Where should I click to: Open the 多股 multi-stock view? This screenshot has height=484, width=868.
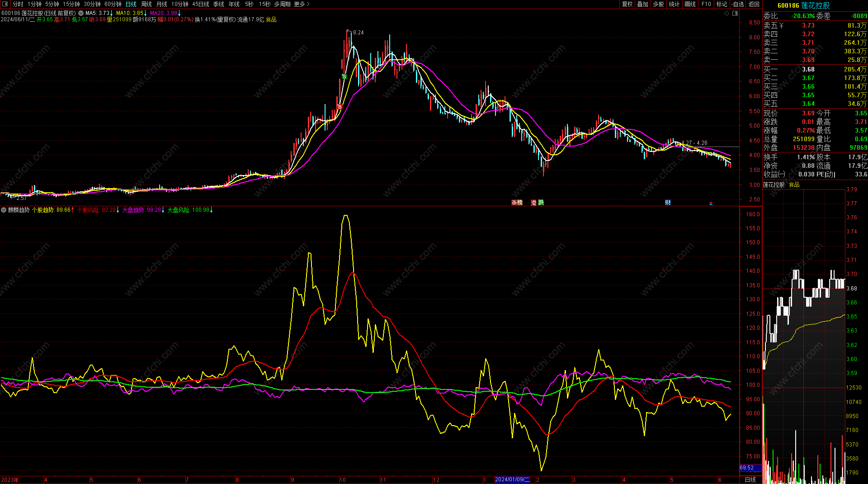click(x=659, y=4)
